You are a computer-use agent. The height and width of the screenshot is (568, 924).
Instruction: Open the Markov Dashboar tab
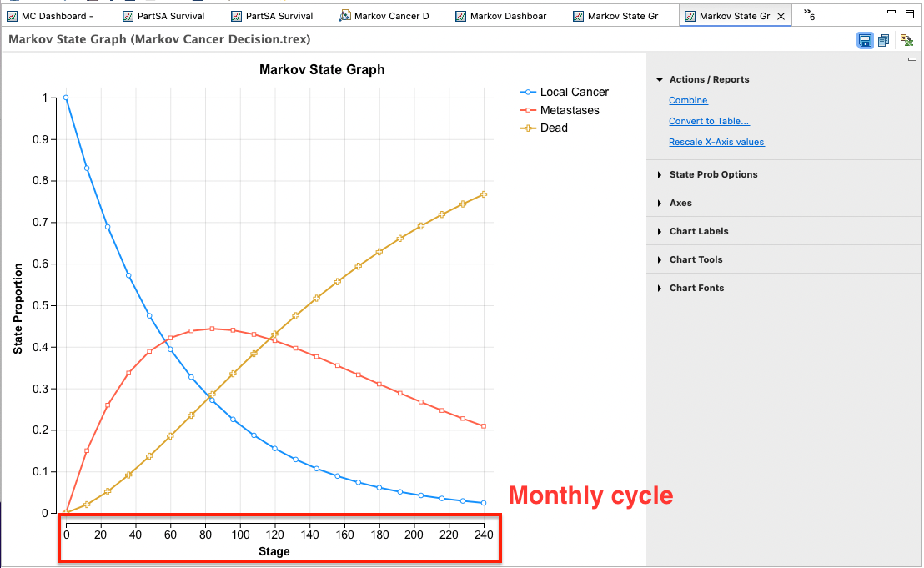coord(501,16)
